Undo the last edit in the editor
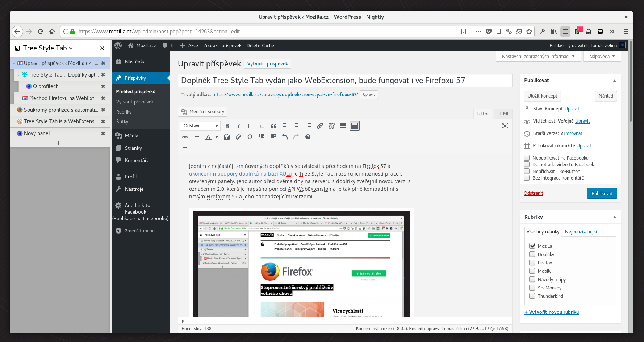Screen dimensions: 644x342 [x=285, y=137]
